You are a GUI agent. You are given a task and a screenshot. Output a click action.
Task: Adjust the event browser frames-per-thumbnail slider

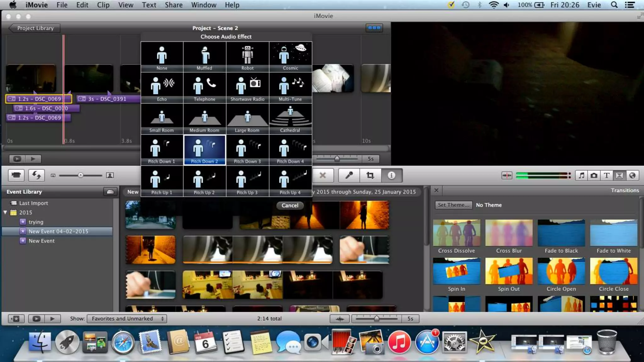(x=377, y=319)
